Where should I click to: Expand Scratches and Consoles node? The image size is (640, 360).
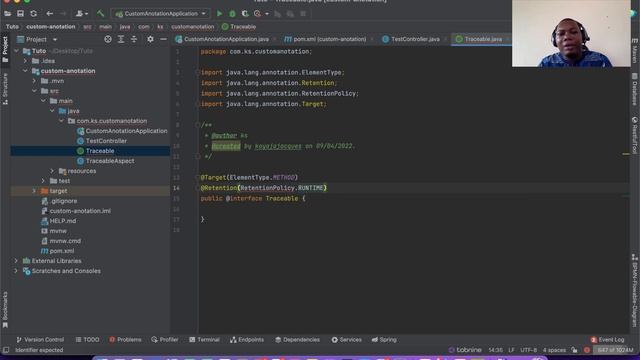[x=16, y=271]
